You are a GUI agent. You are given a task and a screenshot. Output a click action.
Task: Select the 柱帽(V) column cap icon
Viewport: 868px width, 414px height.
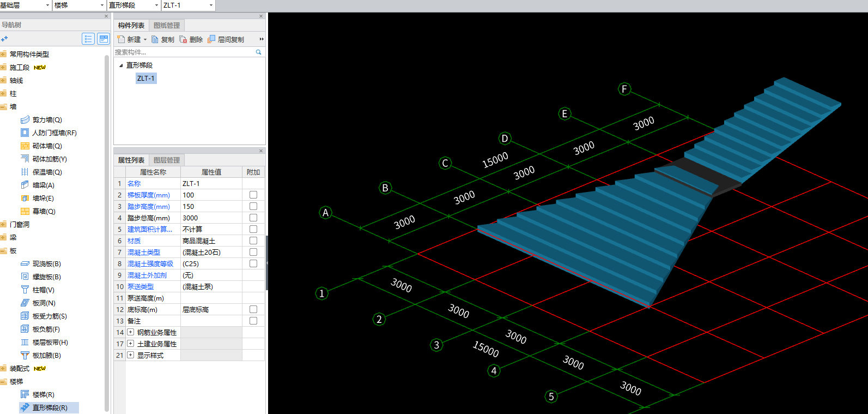pyautogui.click(x=25, y=290)
